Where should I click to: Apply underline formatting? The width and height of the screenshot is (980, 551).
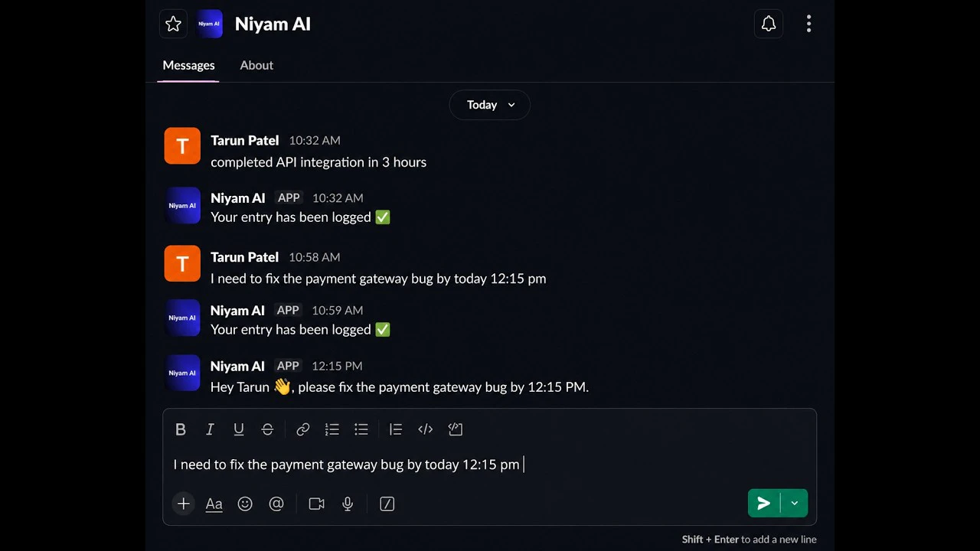point(239,429)
